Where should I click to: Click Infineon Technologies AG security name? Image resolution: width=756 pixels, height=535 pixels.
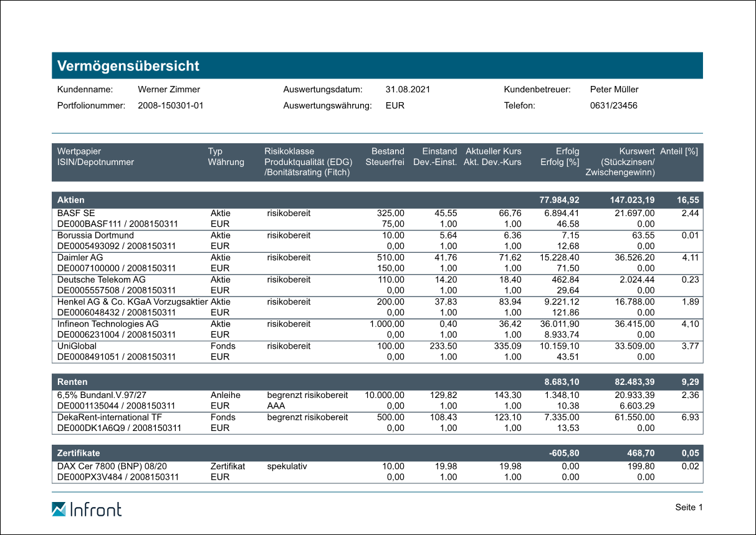click(108, 324)
